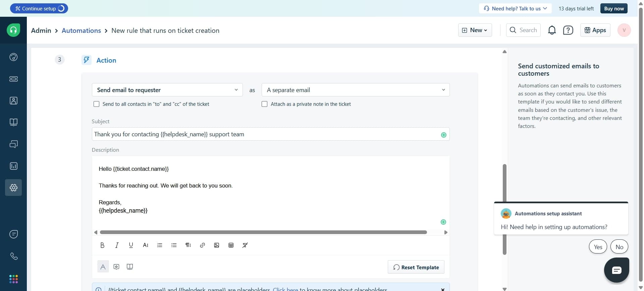This screenshot has height=291, width=644.
Task: Open the Analytics reports sidebar icon
Action: tap(13, 166)
